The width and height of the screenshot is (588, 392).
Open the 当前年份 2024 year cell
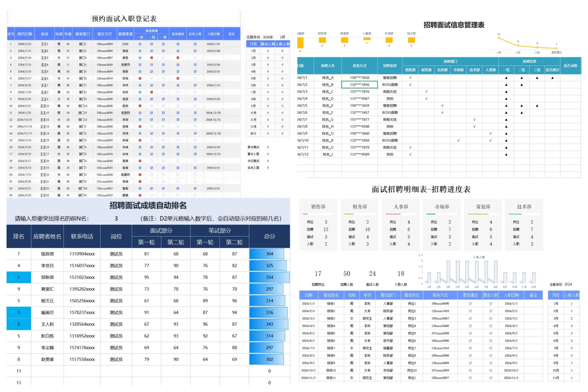[x=568, y=285]
